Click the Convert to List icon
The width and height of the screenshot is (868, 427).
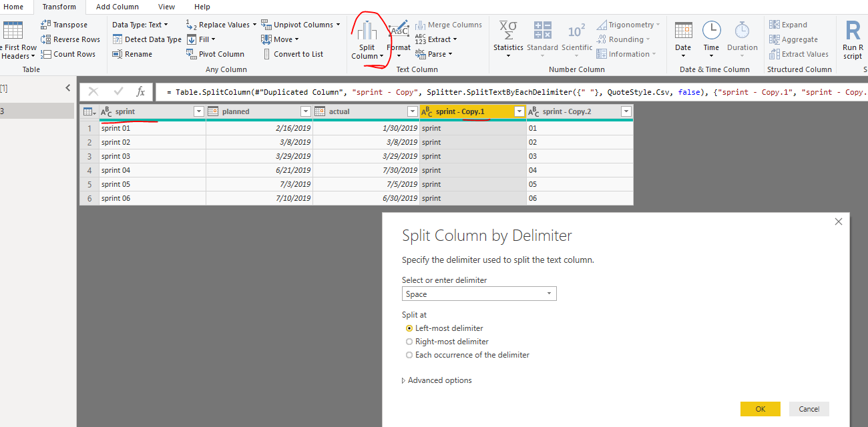[266, 54]
